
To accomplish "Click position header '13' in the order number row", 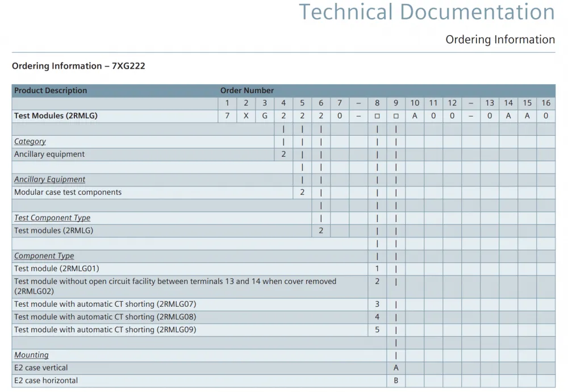I will 490,103.
